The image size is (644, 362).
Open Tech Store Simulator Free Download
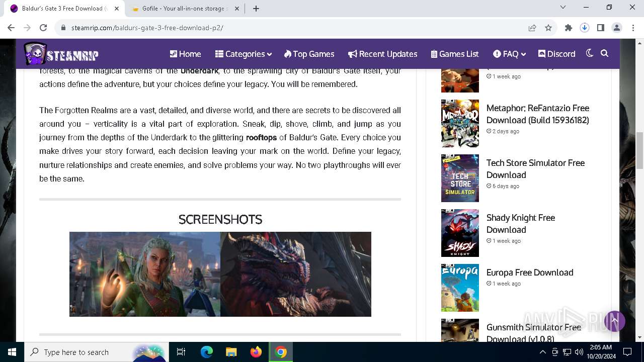(535, 168)
